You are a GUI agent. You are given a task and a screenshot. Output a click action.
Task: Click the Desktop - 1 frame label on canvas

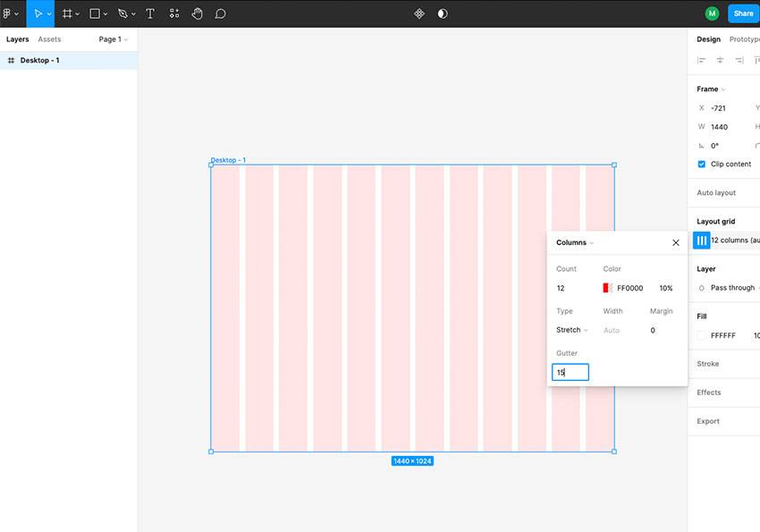click(x=228, y=160)
